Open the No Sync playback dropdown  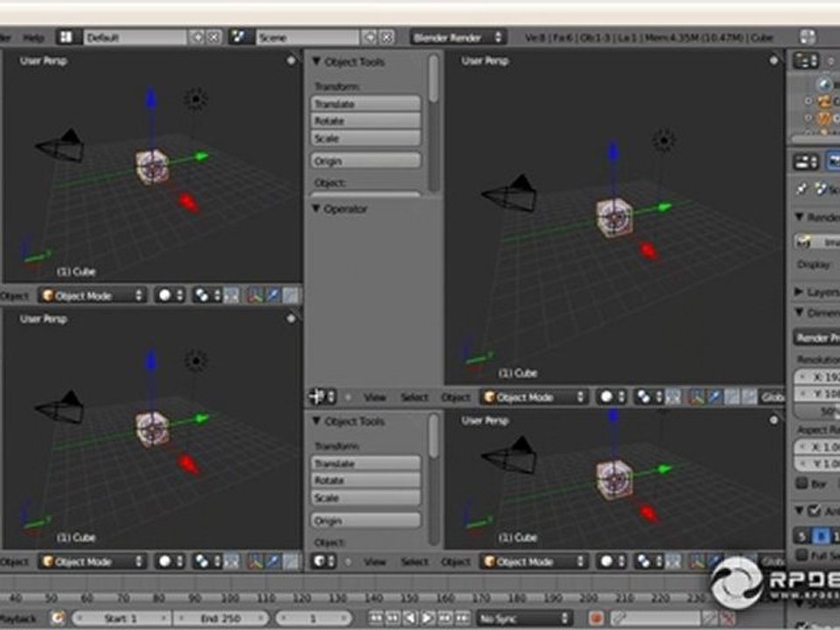tap(524, 619)
